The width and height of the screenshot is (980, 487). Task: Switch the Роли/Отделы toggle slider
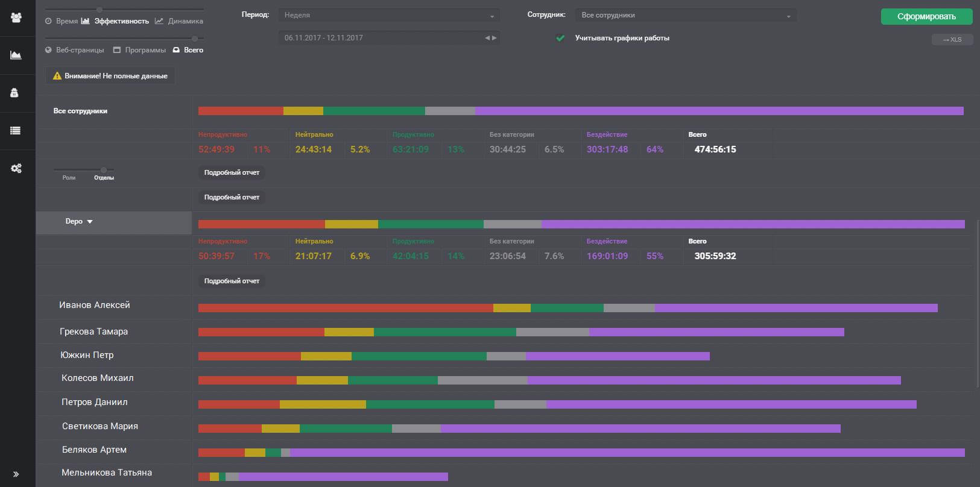coord(104,170)
